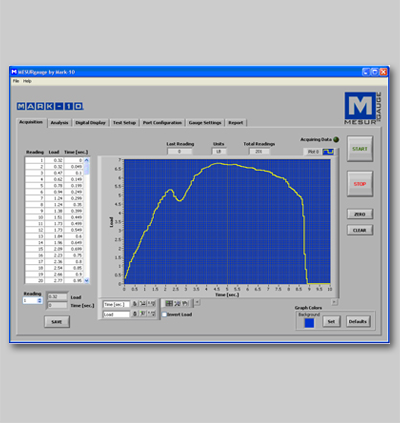Click Time axis one-time autoscale icon
Image resolution: width=400 pixels, height=423 pixels.
point(143,304)
